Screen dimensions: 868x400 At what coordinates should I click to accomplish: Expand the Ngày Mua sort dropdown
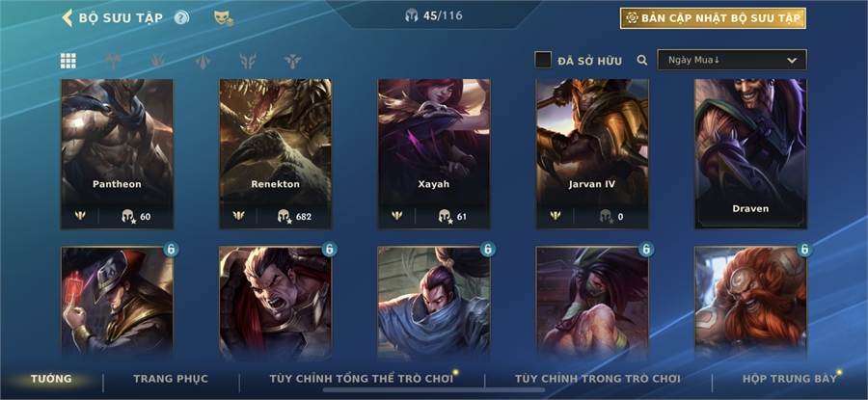tap(732, 60)
